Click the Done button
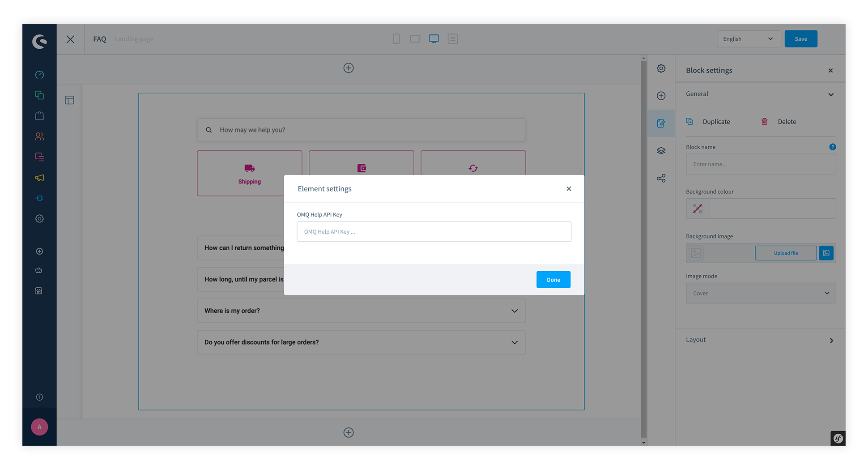868x470 pixels. pos(553,280)
